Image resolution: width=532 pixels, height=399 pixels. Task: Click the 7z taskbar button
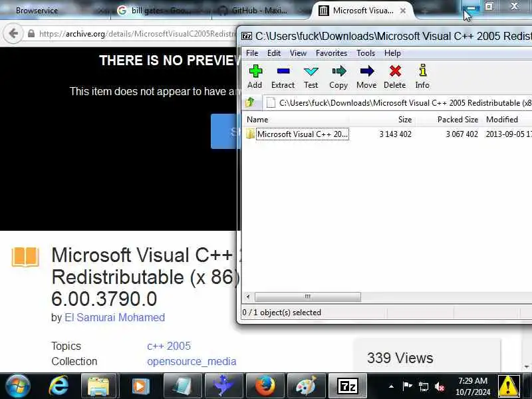click(x=348, y=386)
